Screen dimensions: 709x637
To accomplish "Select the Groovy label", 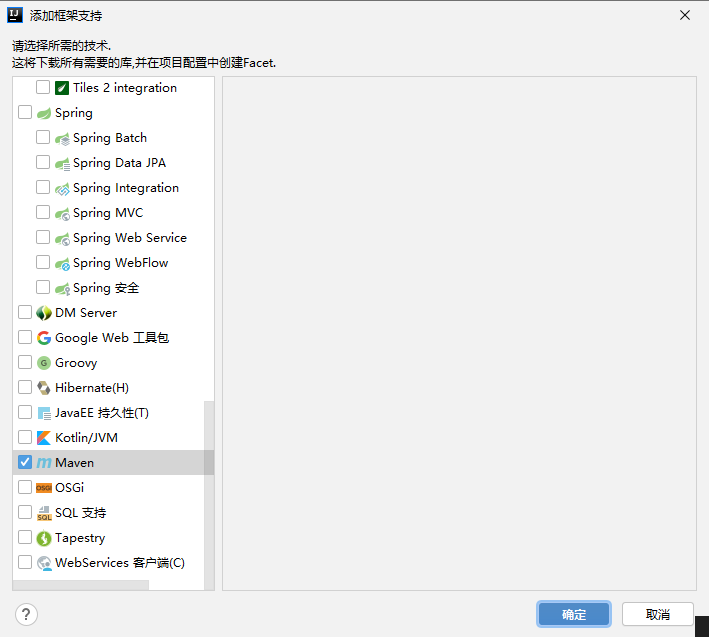I will [x=76, y=363].
